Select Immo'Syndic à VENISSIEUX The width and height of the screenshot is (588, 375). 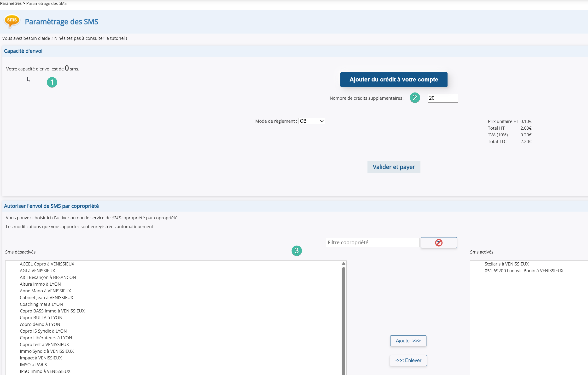pyautogui.click(x=47, y=351)
